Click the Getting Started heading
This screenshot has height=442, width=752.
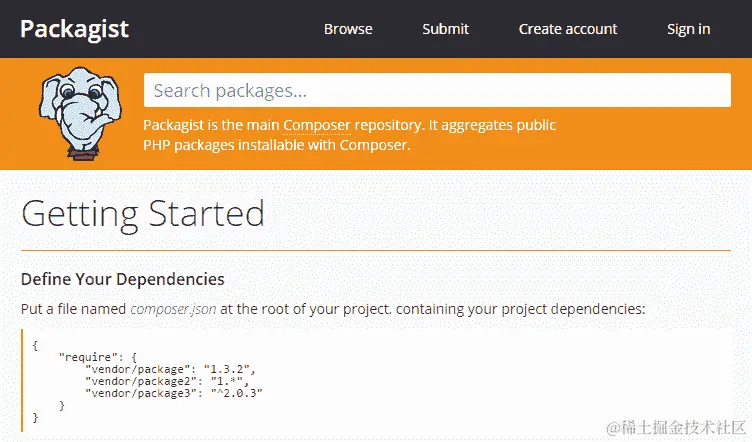click(143, 214)
